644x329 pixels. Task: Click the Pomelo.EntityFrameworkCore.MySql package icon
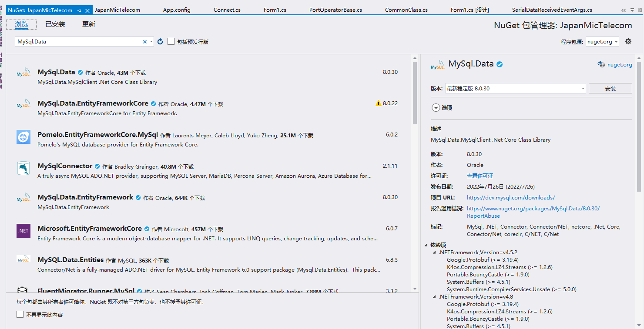(x=23, y=137)
